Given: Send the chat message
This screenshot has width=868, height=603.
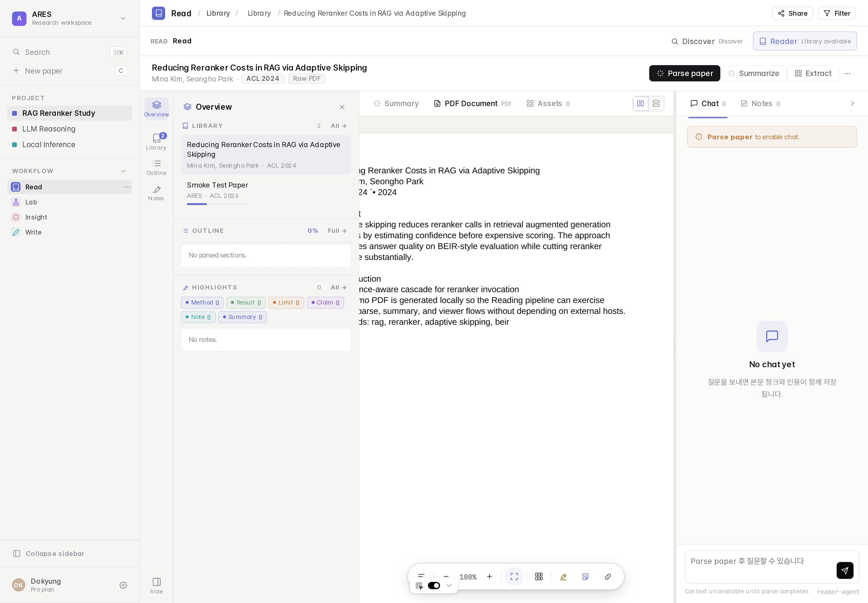Looking at the screenshot, I should click(845, 570).
